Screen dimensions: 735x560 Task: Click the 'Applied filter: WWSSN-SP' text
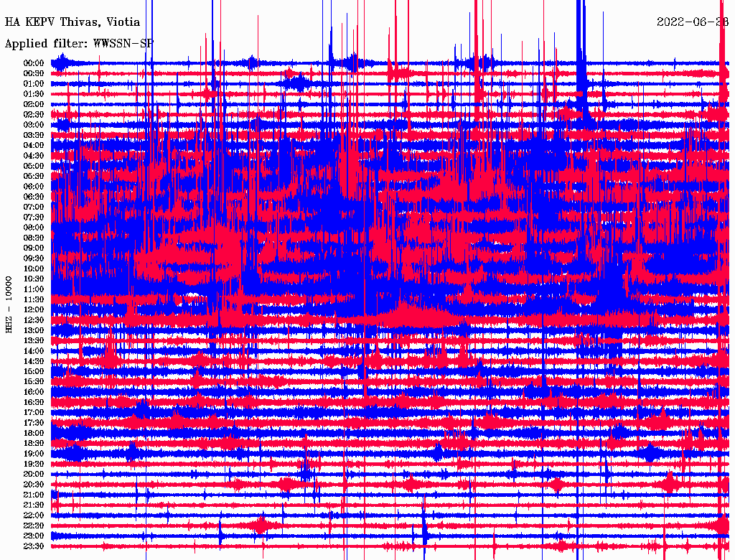coord(79,44)
